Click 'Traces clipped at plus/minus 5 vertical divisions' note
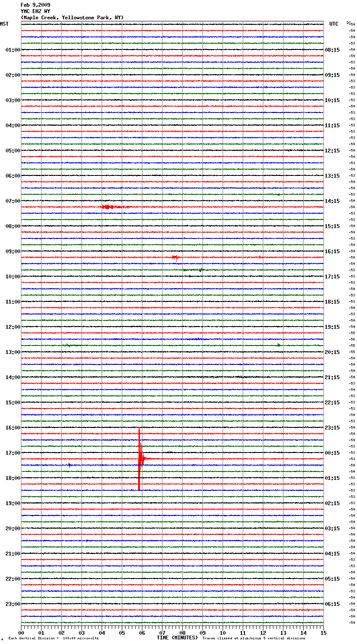The width and height of the screenshot is (357, 644). tap(254, 639)
